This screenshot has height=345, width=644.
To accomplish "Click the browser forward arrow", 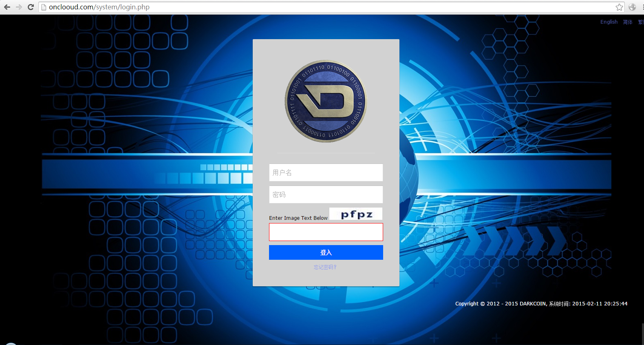I will click(19, 7).
